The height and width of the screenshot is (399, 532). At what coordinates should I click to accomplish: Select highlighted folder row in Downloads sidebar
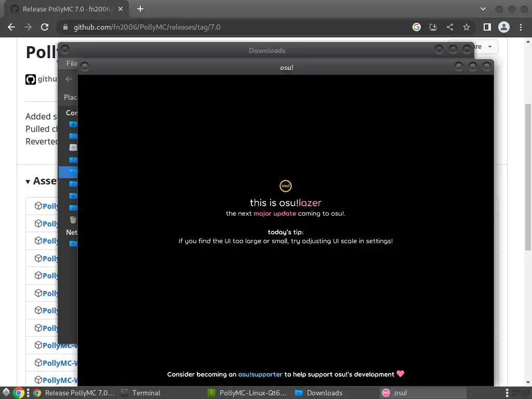68,172
